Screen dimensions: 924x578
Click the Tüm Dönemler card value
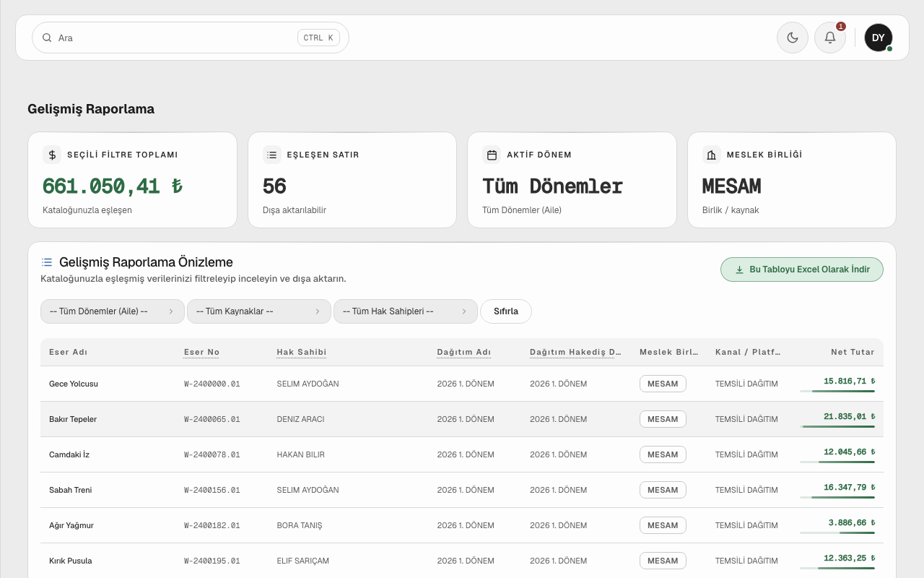(x=552, y=186)
